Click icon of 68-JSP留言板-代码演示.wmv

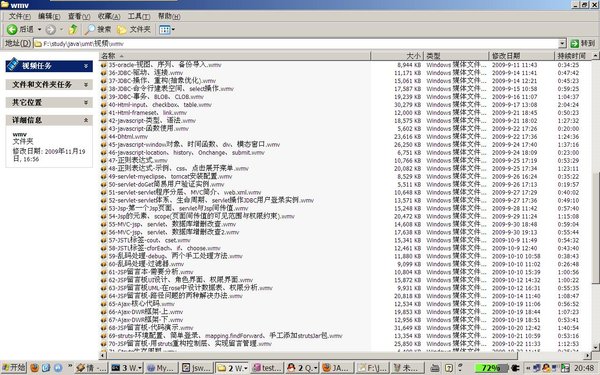(x=104, y=328)
